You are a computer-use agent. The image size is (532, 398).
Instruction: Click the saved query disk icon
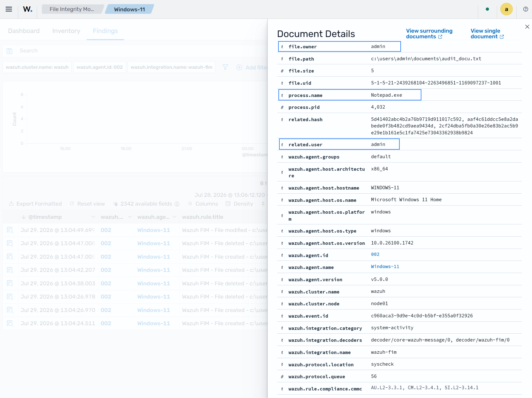coord(9,51)
